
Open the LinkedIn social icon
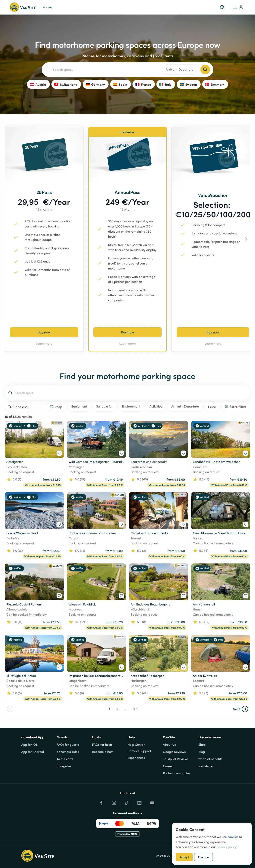tap(139, 803)
